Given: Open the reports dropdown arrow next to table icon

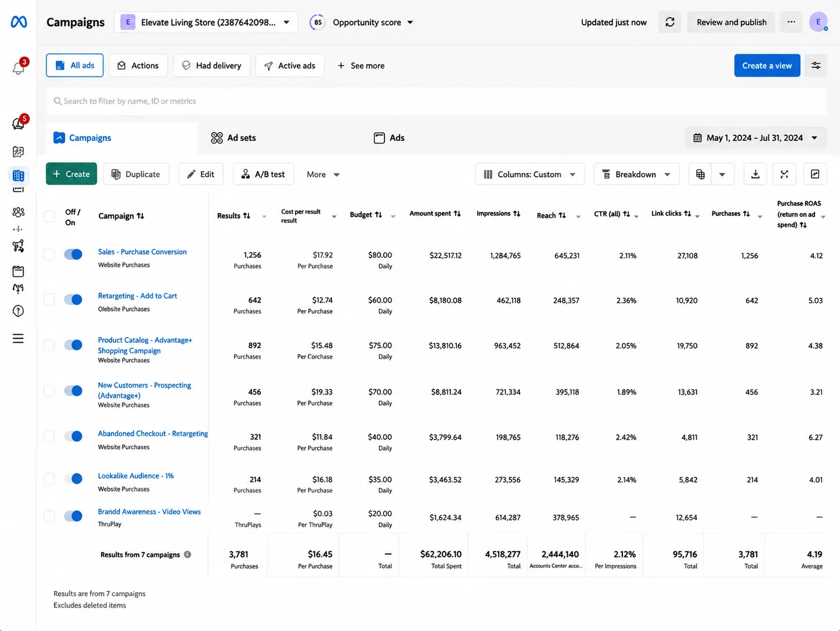Looking at the screenshot, I should point(723,174).
